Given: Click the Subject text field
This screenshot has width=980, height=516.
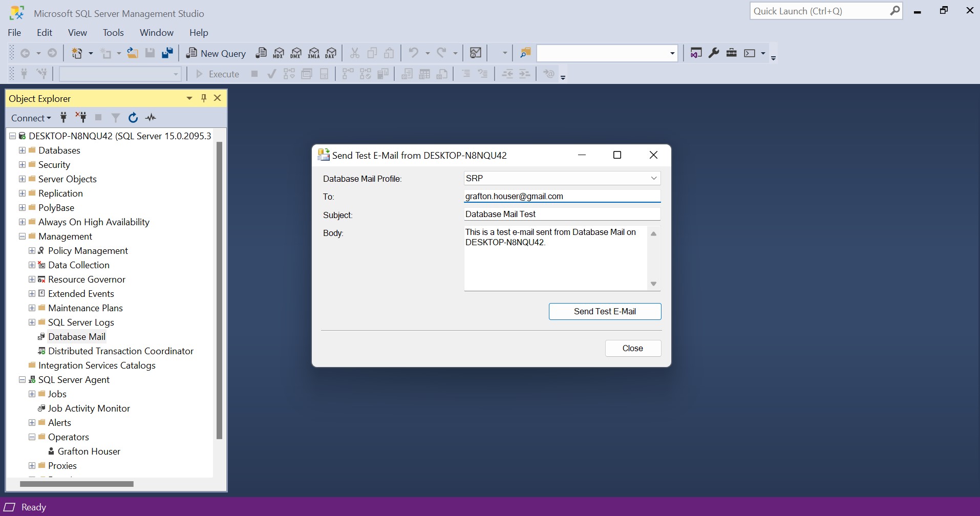Looking at the screenshot, I should tap(562, 214).
